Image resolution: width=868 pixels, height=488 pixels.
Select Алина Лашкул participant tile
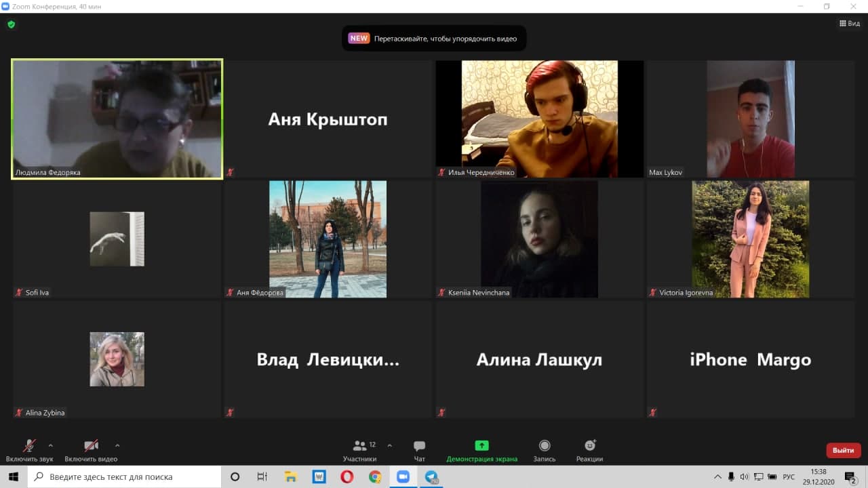click(x=540, y=359)
